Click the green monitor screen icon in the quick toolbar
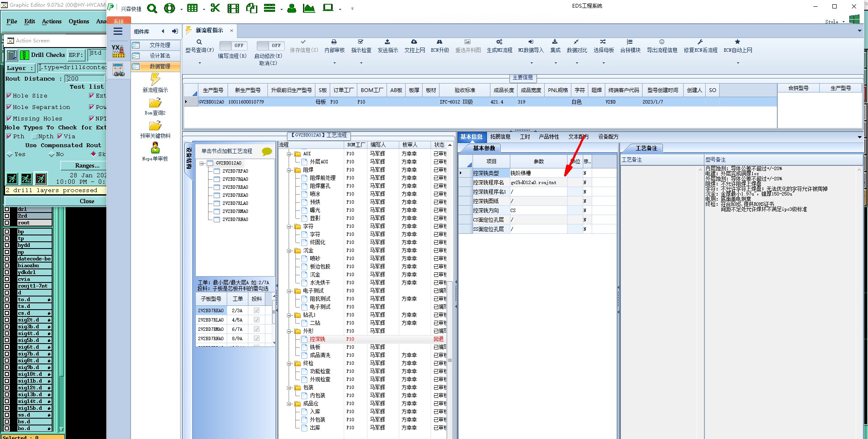868x439 pixels. (x=328, y=8)
